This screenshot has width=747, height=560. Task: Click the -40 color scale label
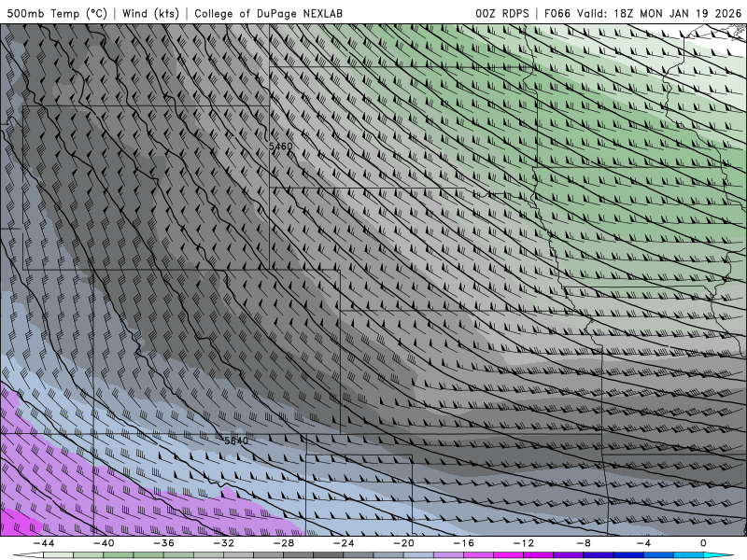104,543
